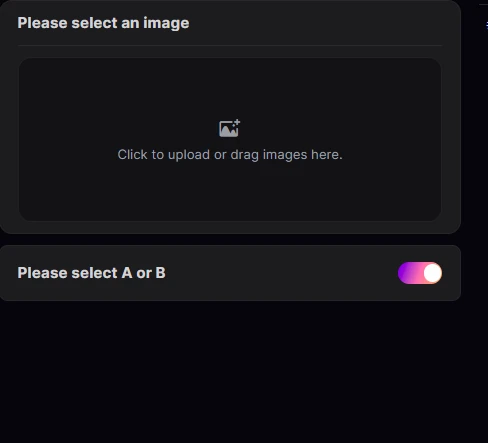Click the word 'upload' in the drop zone
The height and width of the screenshot is (443, 488).
coord(189,155)
